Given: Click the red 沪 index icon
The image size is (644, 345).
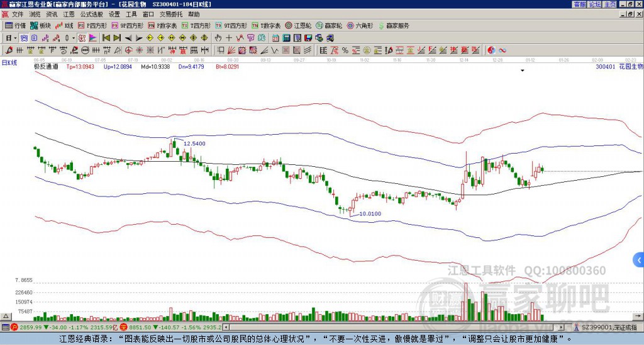Looking at the screenshot, I should click(x=14, y=327).
